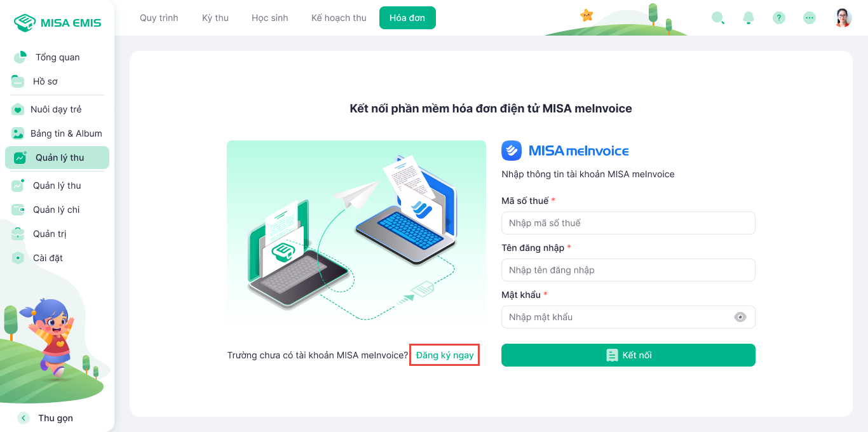Expand the Nuôi dạy trẻ section
Viewport: 868px width, 432px height.
(57, 109)
